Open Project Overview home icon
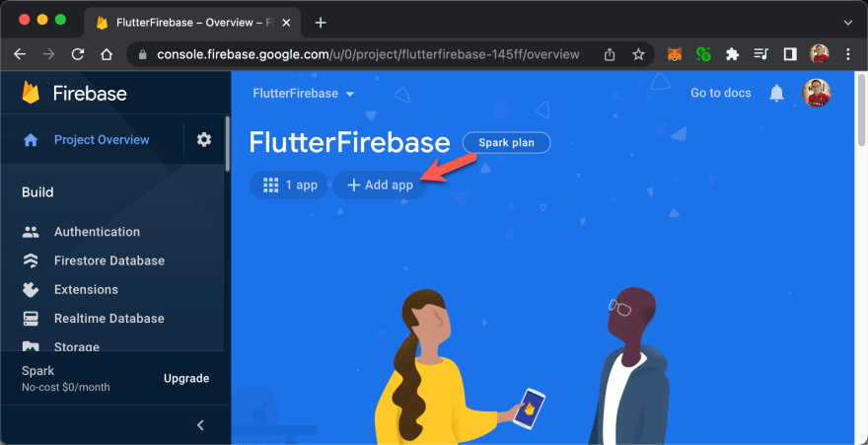Image resolution: width=868 pixels, height=445 pixels. point(31,140)
